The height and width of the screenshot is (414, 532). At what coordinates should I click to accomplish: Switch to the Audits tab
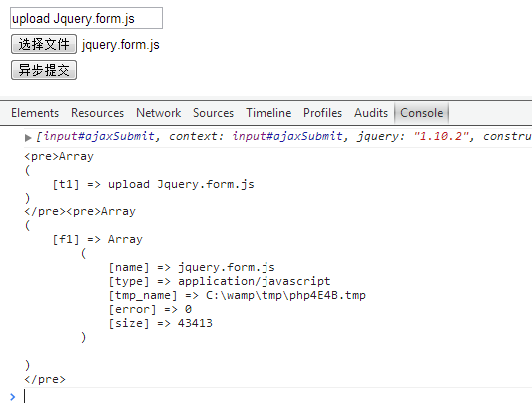pyautogui.click(x=371, y=113)
